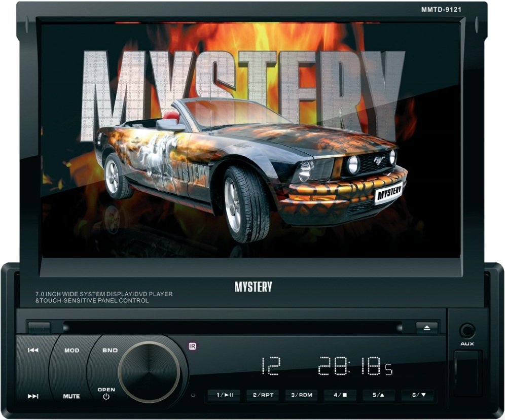505x420 pixels.
Task: Click the disc loading slot
Action: pyautogui.click(x=233, y=328)
